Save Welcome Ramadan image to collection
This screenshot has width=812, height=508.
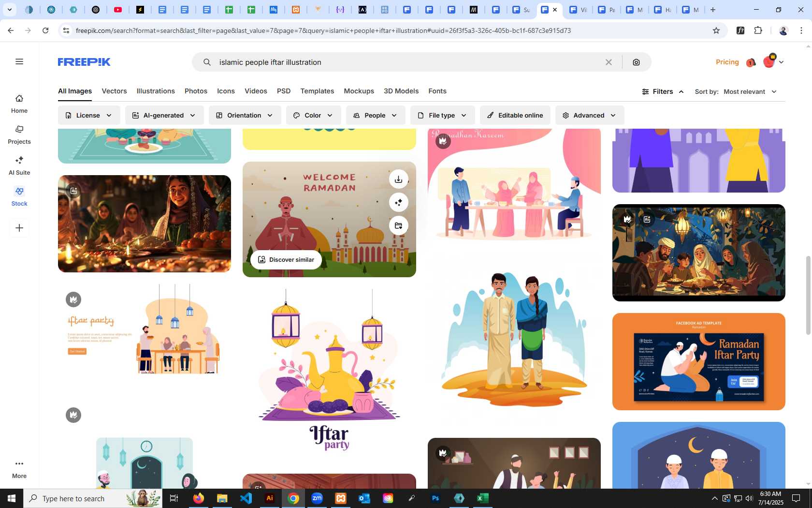[398, 225]
